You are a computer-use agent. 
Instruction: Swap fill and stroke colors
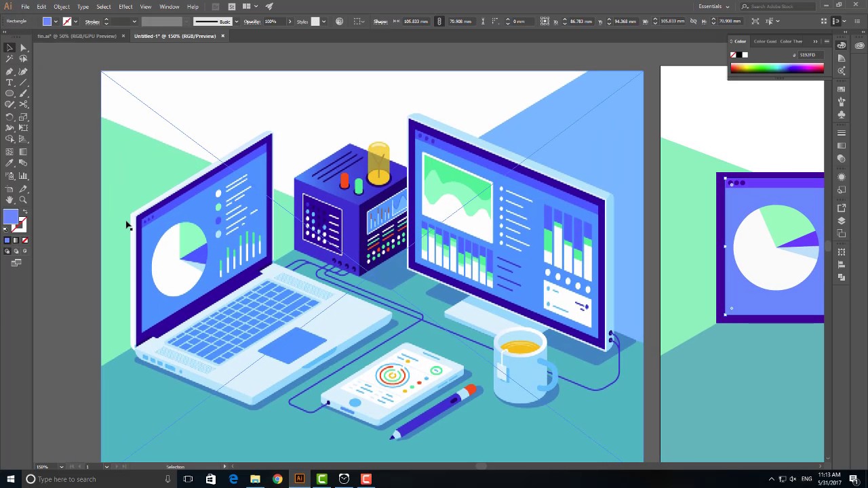[x=25, y=212]
